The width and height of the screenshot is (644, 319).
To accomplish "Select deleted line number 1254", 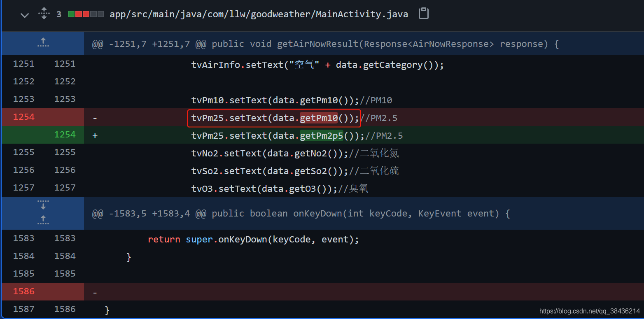I will pos(24,117).
